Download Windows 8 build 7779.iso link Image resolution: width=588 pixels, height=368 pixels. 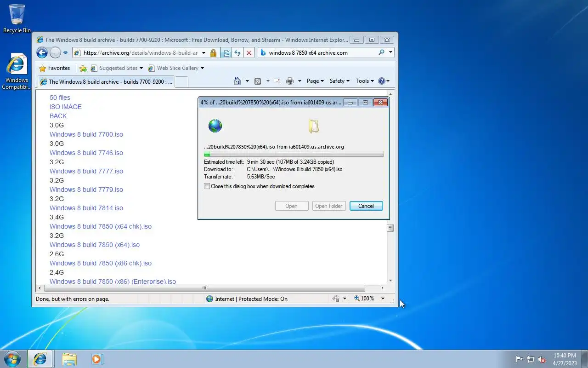pyautogui.click(x=86, y=190)
